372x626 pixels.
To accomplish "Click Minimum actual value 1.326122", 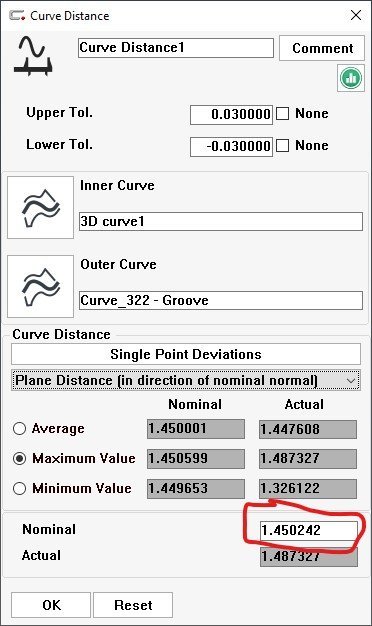I will point(308,489).
